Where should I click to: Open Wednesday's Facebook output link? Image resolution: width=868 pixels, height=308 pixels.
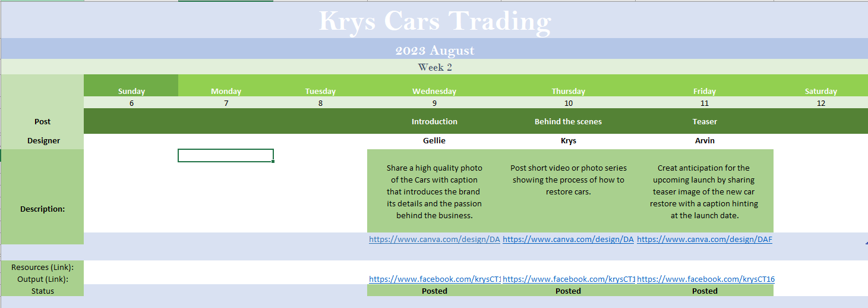coord(435,279)
